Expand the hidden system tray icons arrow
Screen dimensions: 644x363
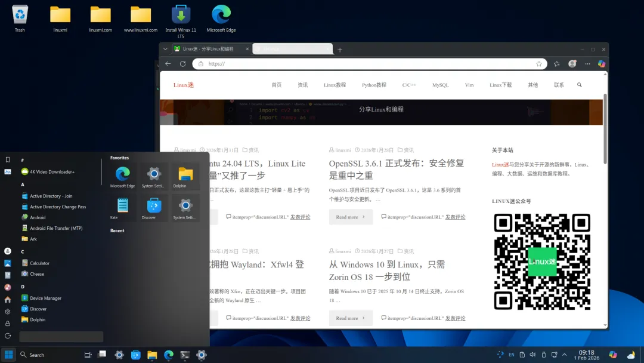(564, 355)
